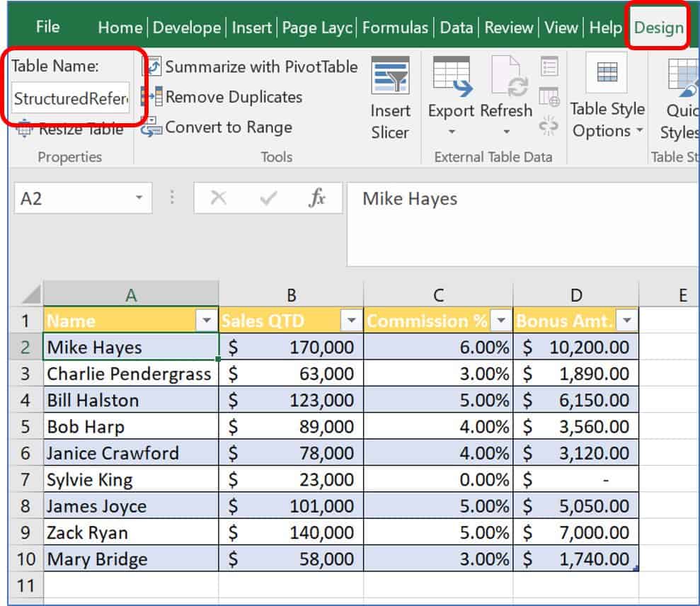The image size is (700, 606).
Task: Expand the Sales QTD filter dropdown
Action: click(351, 321)
